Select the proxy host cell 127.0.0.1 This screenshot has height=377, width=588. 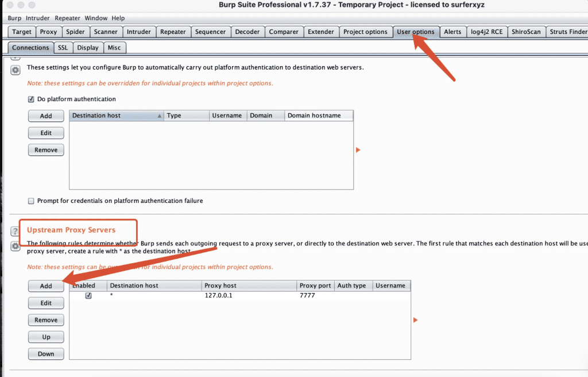coord(249,295)
